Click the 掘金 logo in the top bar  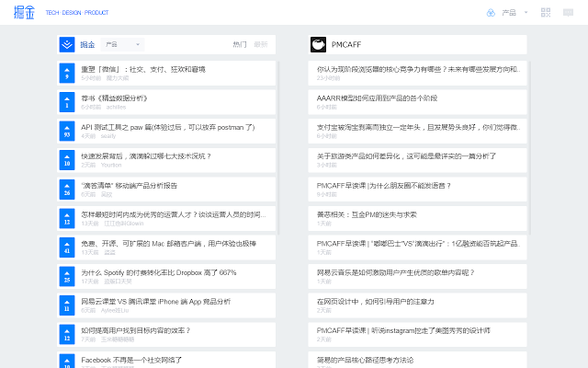coord(25,12)
